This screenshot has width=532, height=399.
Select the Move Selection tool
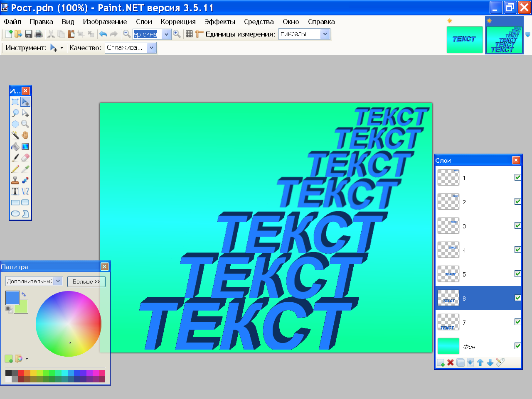point(25,113)
